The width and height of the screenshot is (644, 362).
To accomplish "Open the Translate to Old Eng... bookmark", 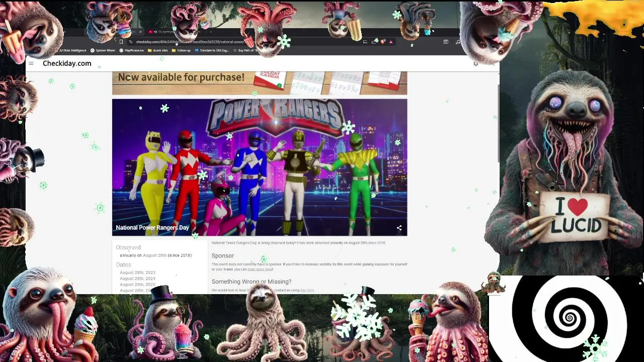I will point(212,50).
